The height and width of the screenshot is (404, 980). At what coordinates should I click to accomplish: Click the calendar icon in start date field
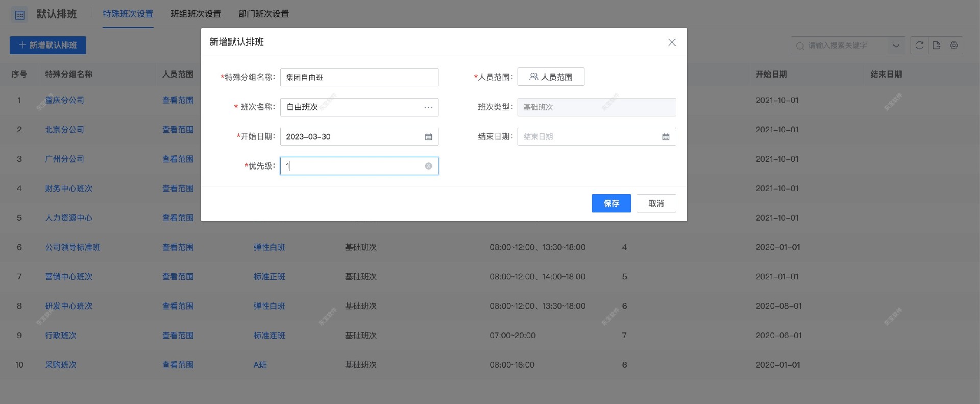click(428, 137)
